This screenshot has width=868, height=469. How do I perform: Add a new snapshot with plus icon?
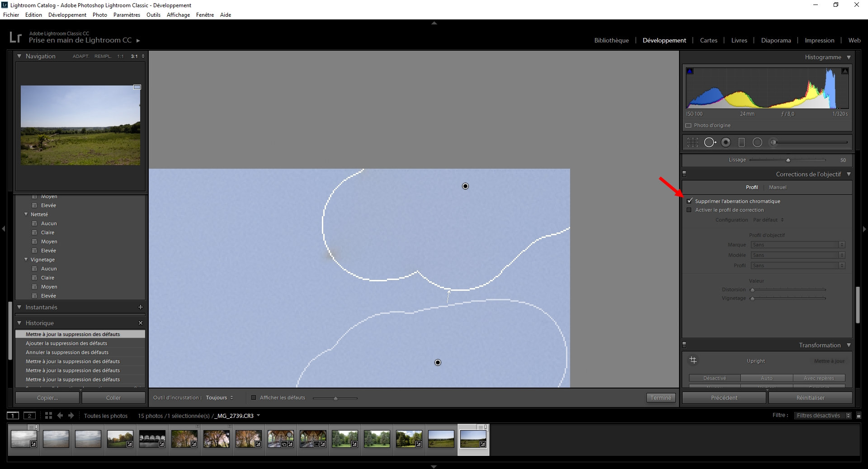[140, 307]
